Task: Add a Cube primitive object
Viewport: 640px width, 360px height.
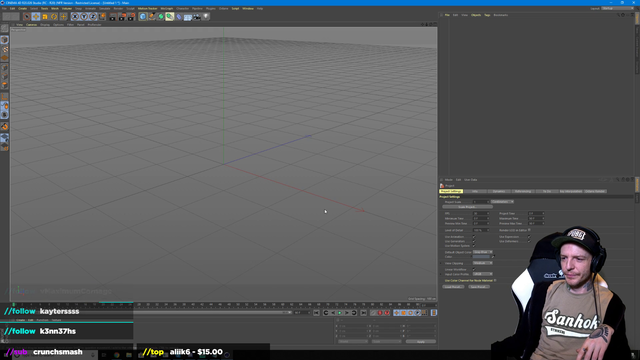Action: pos(142,17)
